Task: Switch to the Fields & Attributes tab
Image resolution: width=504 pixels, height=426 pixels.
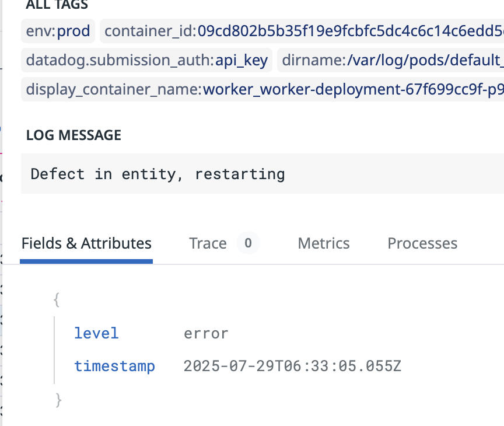Action: tap(86, 243)
